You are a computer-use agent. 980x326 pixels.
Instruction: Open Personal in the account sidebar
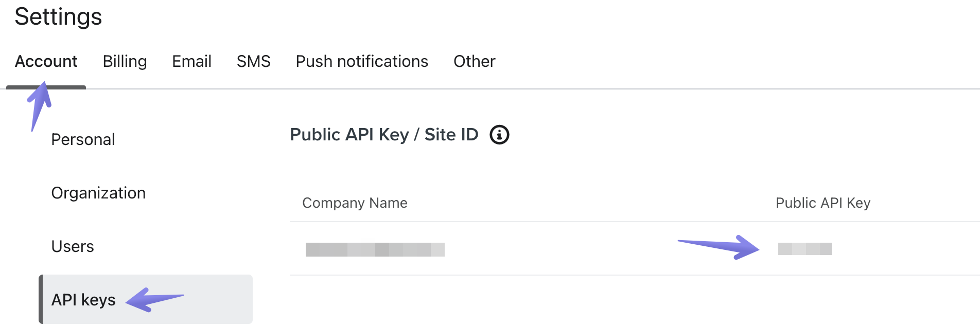pyautogui.click(x=83, y=139)
